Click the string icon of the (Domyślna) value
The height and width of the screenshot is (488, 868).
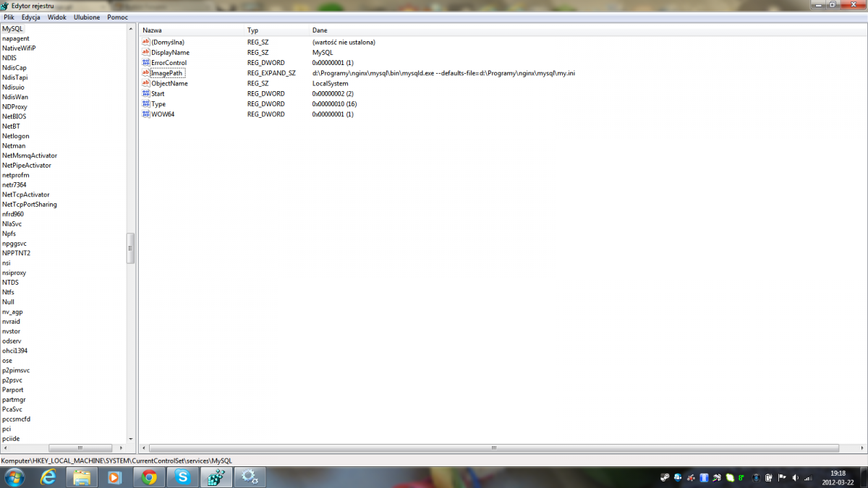coord(145,42)
